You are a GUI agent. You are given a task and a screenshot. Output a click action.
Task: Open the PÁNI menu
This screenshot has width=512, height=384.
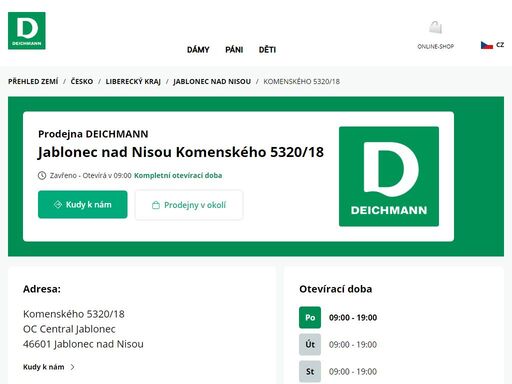pos(234,50)
